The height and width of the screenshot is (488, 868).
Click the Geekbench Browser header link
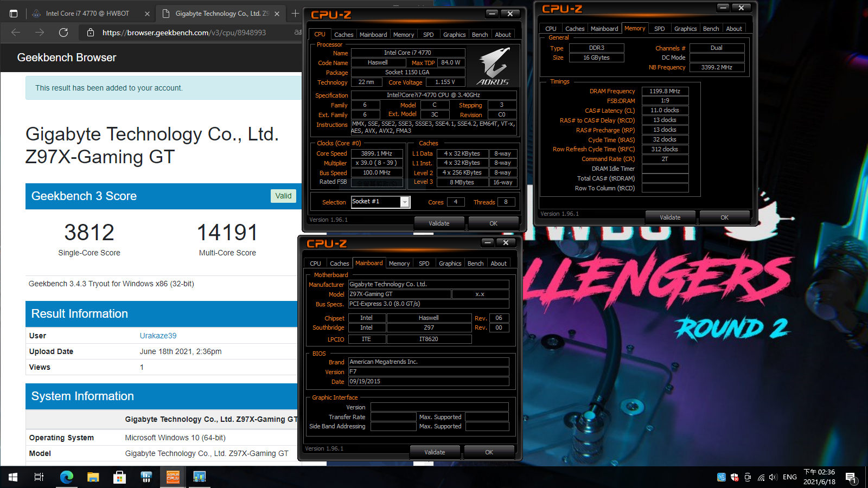[67, 57]
